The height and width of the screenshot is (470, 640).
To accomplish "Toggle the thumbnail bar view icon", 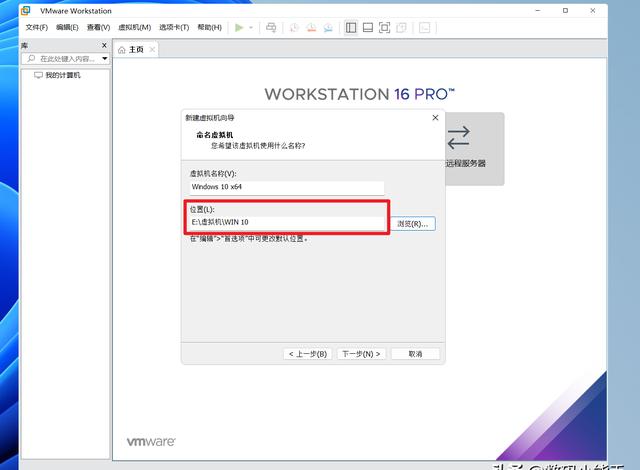I will [368, 28].
